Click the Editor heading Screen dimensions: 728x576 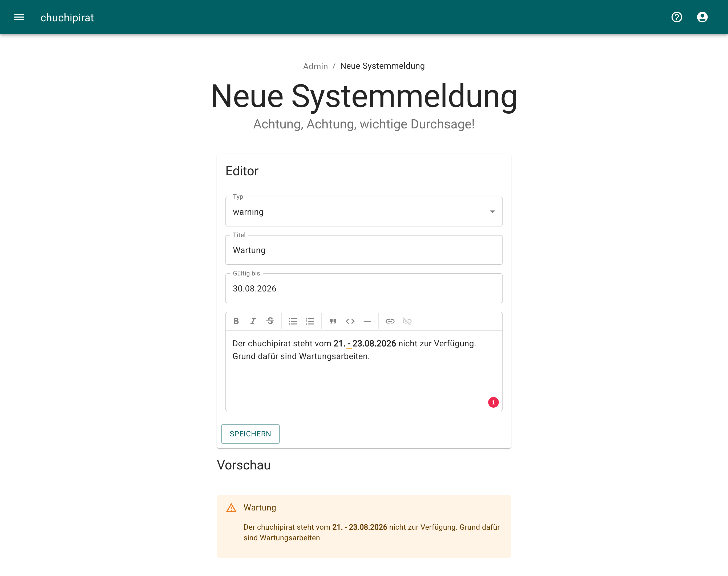(242, 171)
